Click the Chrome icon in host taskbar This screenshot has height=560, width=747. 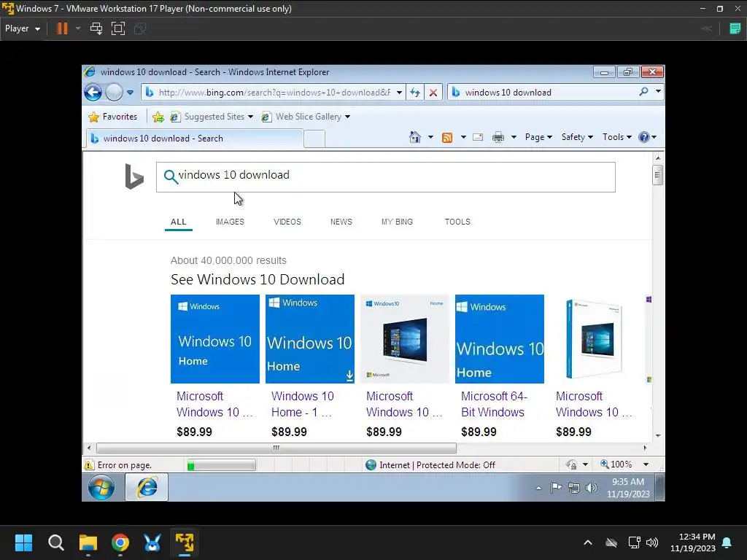(120, 542)
